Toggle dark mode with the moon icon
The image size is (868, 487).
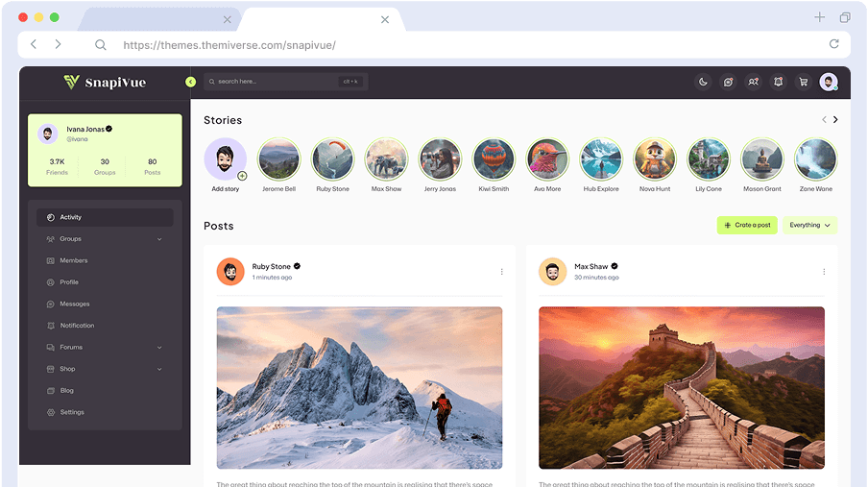(x=703, y=82)
